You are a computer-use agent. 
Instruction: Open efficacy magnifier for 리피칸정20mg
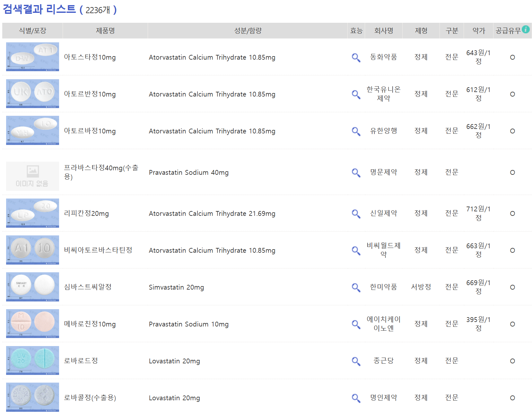[x=356, y=214]
